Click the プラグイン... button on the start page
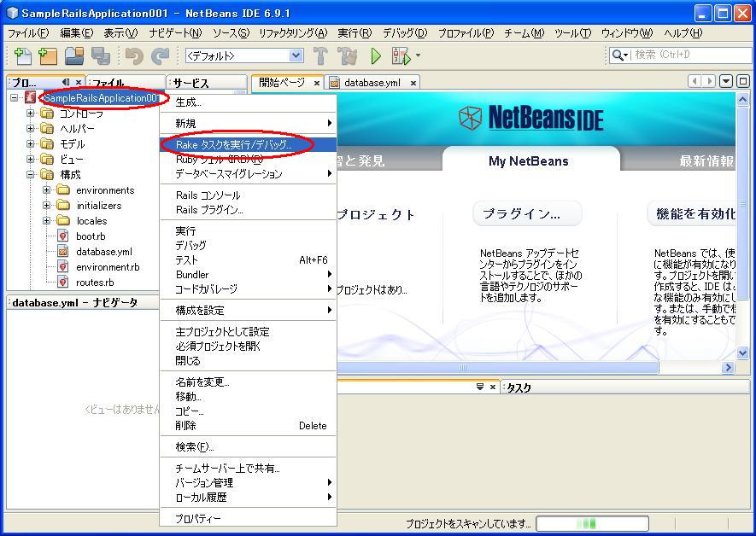756x536 pixels. tap(527, 213)
